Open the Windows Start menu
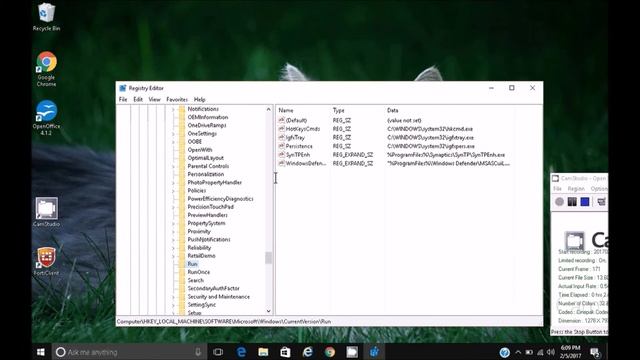This screenshot has height=360, width=640. coord(41,352)
